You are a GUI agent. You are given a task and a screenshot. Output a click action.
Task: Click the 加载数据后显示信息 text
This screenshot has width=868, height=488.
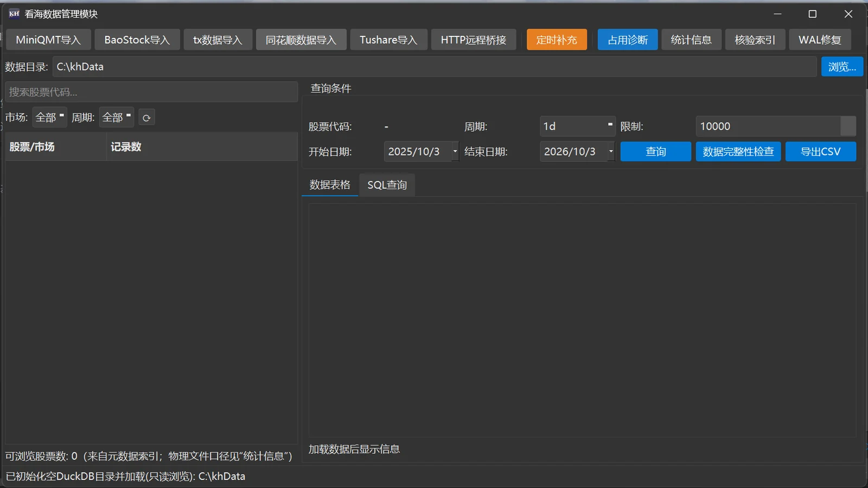354,449
